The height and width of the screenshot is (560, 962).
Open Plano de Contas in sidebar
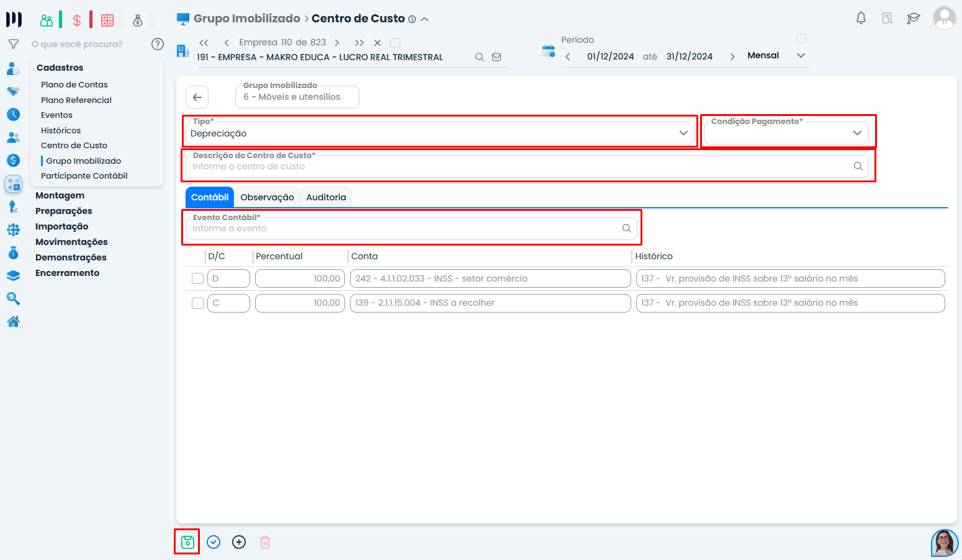tap(74, 84)
